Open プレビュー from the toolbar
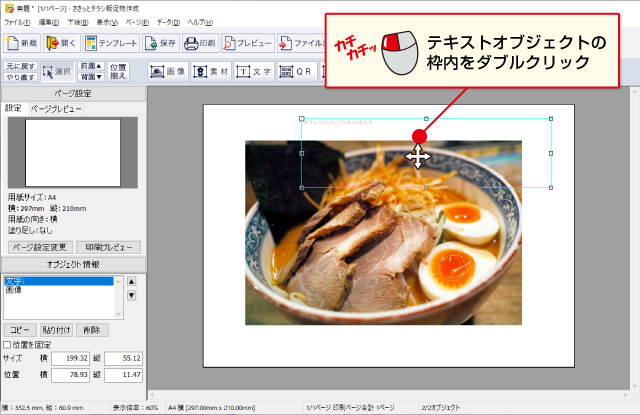Viewport: 640px width, 415px height. click(x=247, y=43)
